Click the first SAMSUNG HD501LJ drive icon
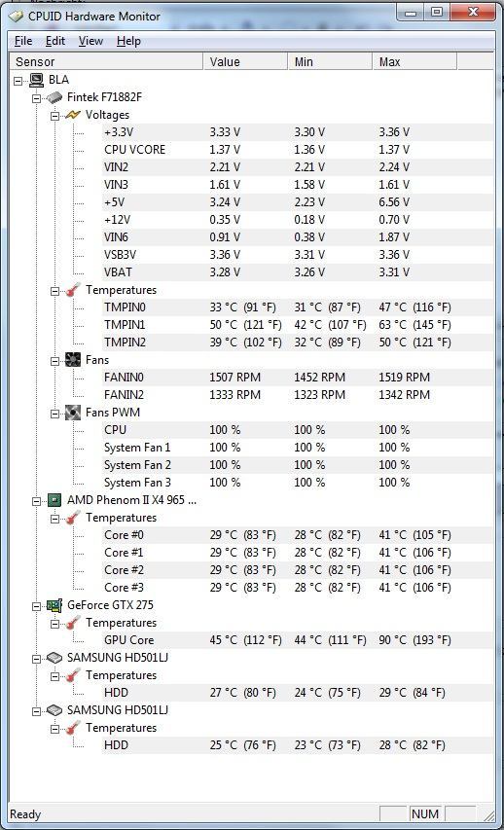This screenshot has height=830, width=504. (x=55, y=658)
